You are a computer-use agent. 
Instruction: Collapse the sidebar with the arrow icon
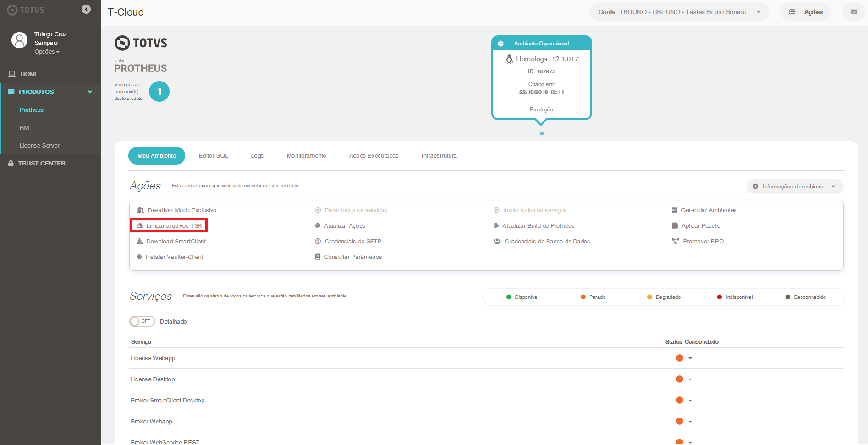coord(86,9)
